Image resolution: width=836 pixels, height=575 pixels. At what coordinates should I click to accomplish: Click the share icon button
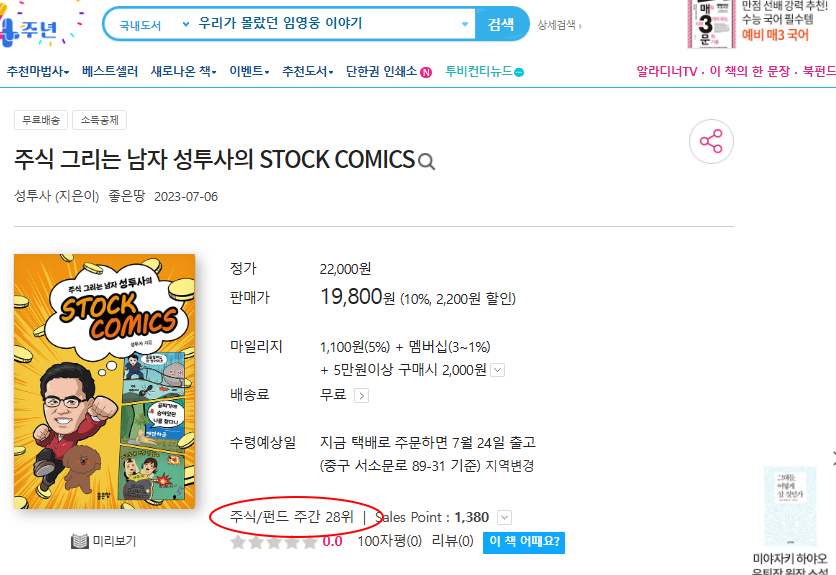pos(711,141)
